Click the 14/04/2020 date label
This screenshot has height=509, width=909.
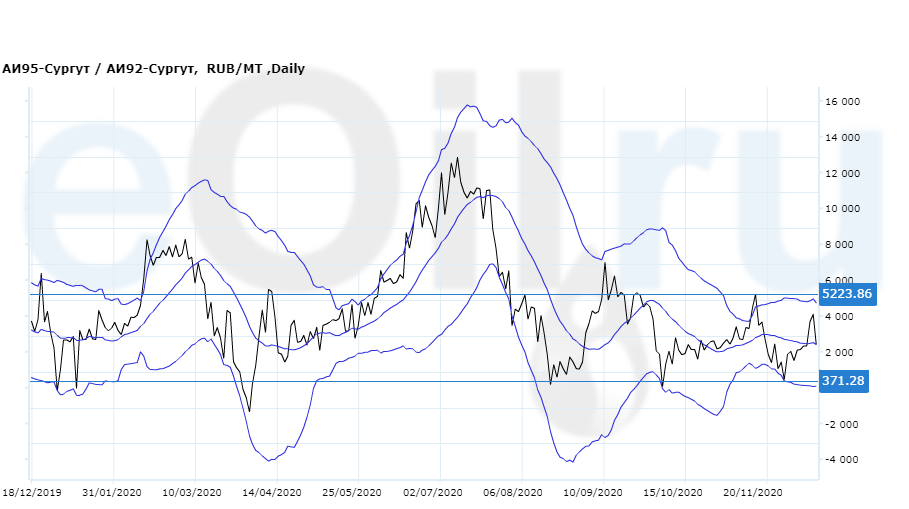coord(272,493)
